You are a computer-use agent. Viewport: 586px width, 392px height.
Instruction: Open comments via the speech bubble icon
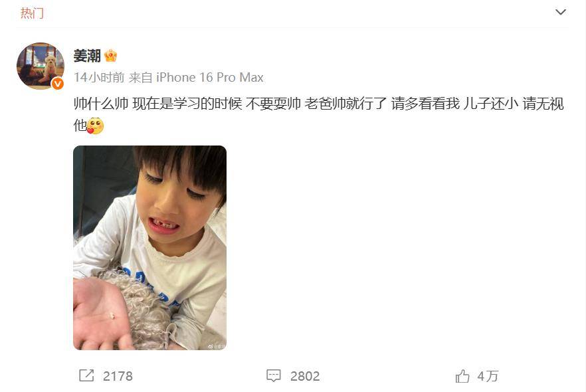(274, 375)
